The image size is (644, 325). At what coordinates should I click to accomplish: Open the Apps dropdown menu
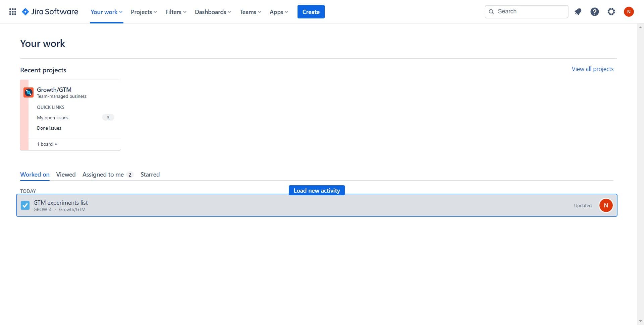point(278,12)
